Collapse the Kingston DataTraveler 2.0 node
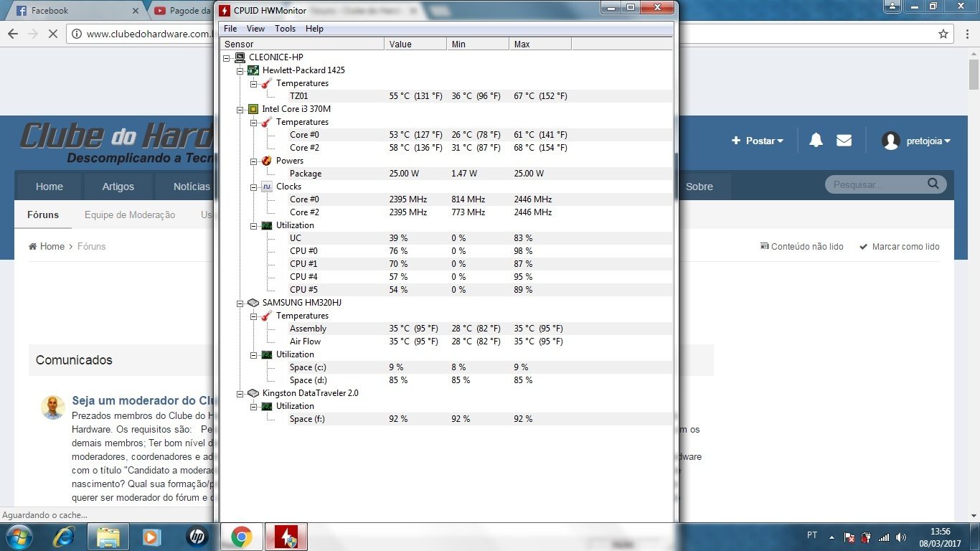This screenshot has width=980, height=551. click(x=240, y=393)
